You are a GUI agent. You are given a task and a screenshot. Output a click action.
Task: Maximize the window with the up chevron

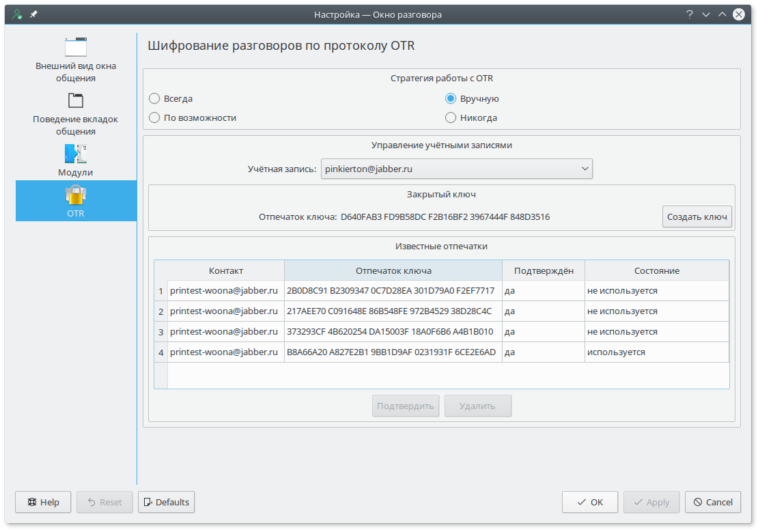click(722, 14)
